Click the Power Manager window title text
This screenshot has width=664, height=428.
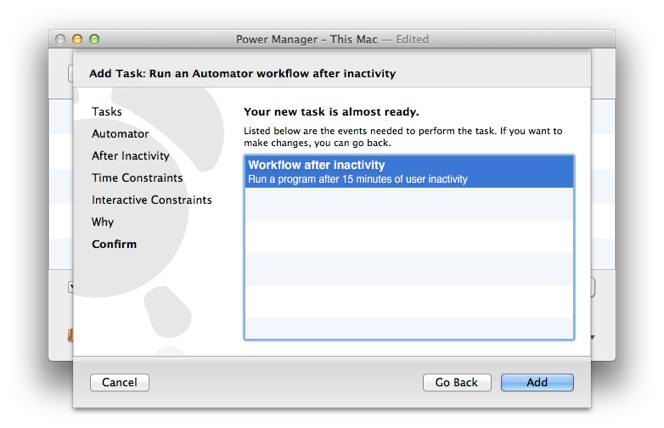tap(307, 39)
